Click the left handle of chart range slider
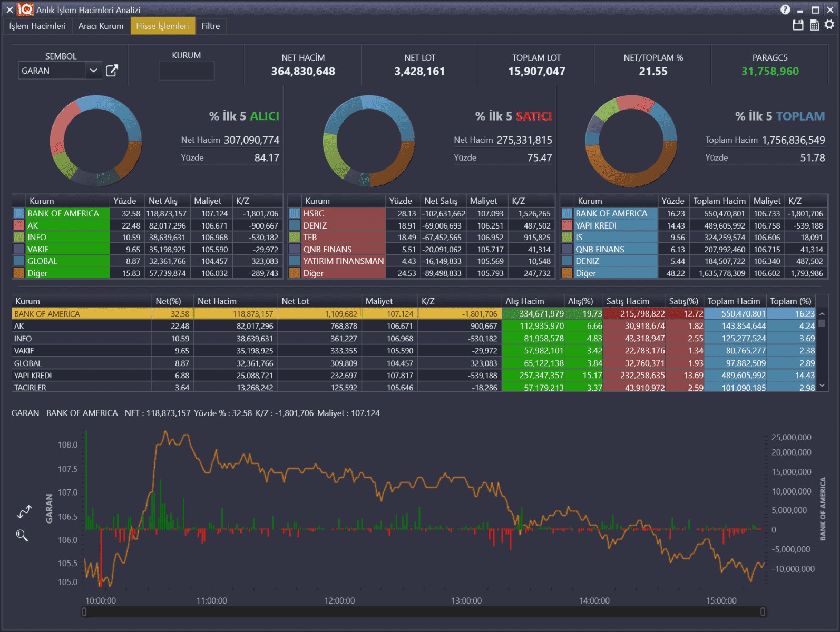840x632 pixels. (x=84, y=611)
